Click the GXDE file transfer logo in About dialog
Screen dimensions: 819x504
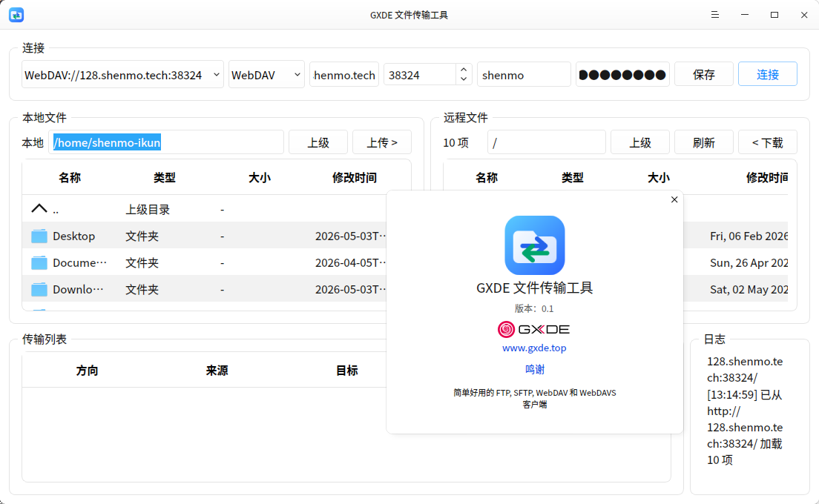point(534,245)
